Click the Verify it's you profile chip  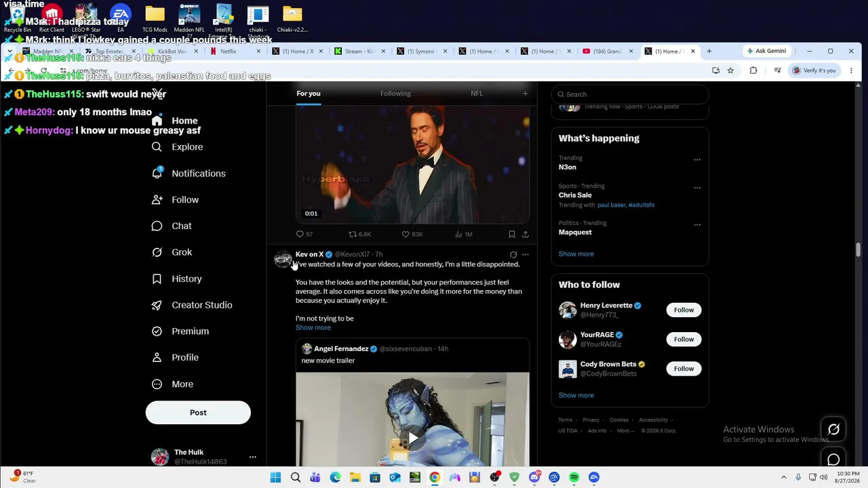click(814, 70)
